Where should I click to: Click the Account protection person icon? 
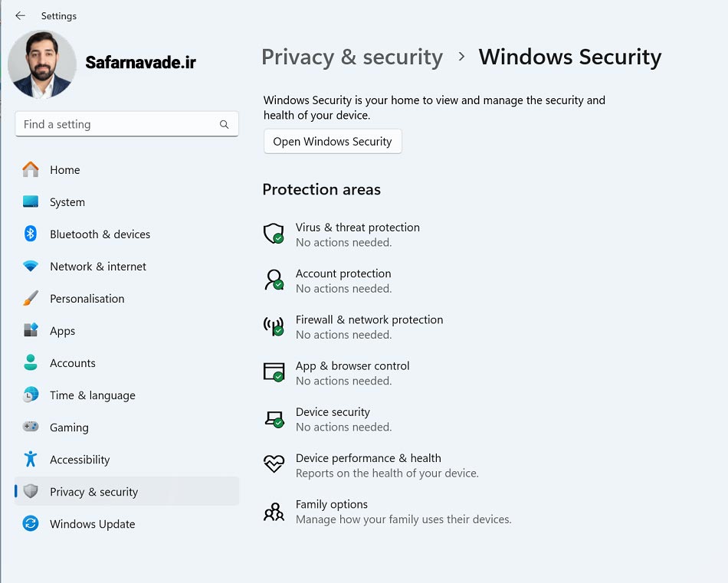[274, 280]
